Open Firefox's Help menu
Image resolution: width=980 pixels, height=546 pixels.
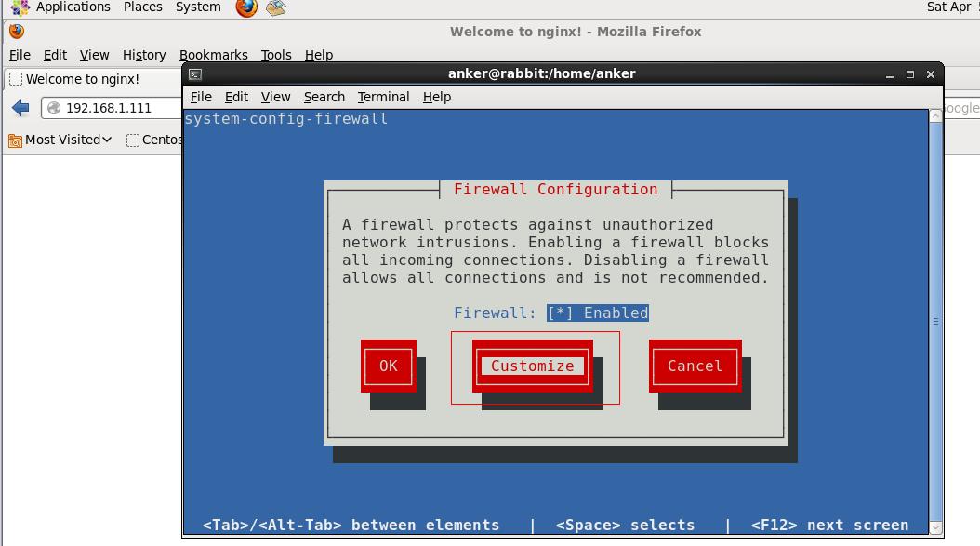coord(319,55)
